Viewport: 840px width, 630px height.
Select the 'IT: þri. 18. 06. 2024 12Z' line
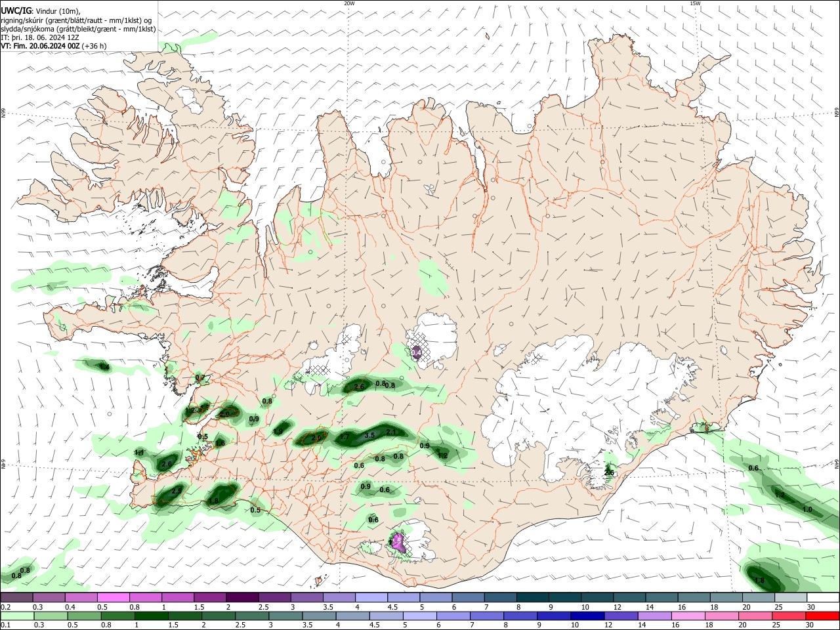click(40, 37)
